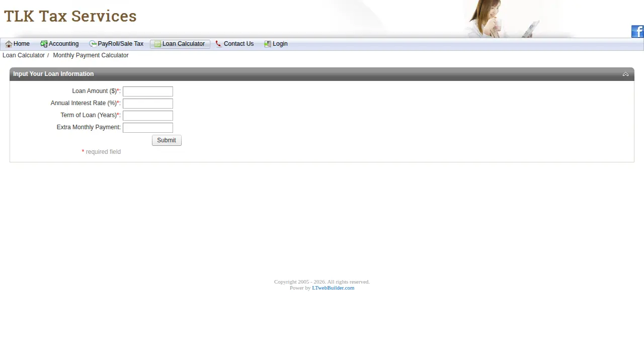644x362 pixels.
Task: Click the Login icon
Action: pos(268,44)
